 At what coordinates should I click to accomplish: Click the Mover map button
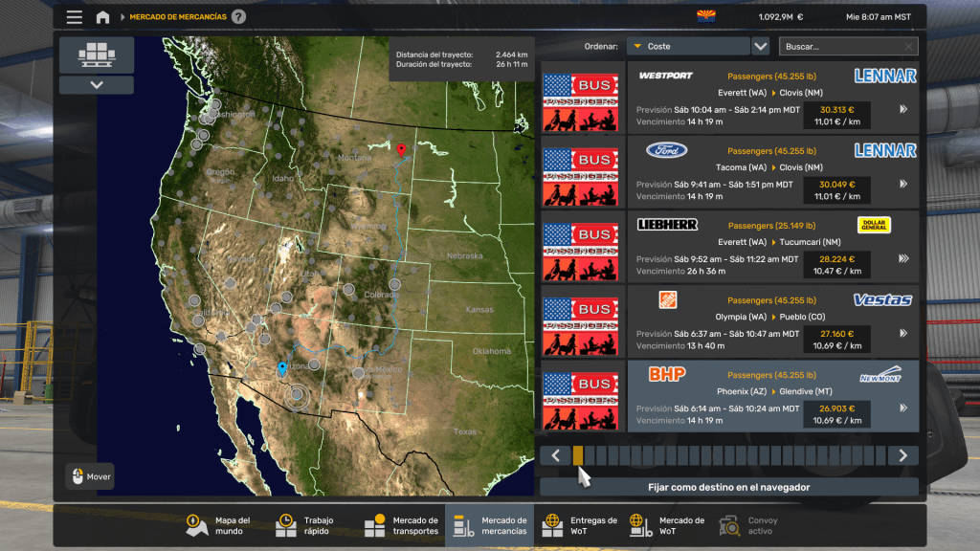click(90, 476)
